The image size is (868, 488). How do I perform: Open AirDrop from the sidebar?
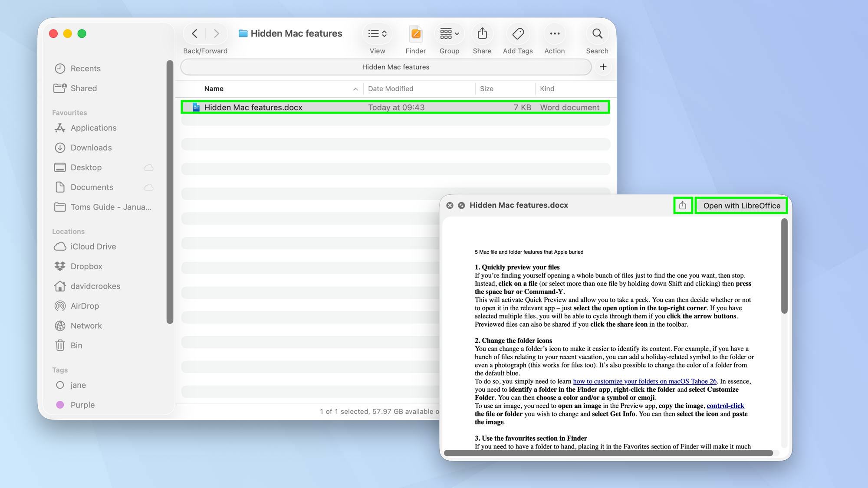click(x=85, y=306)
